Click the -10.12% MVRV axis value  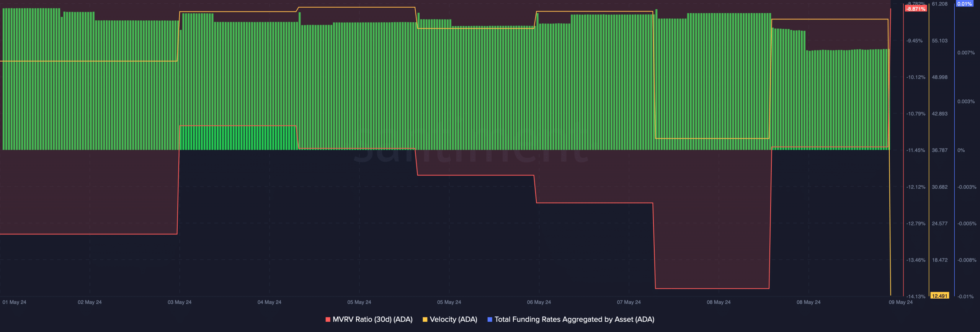[x=916, y=77]
